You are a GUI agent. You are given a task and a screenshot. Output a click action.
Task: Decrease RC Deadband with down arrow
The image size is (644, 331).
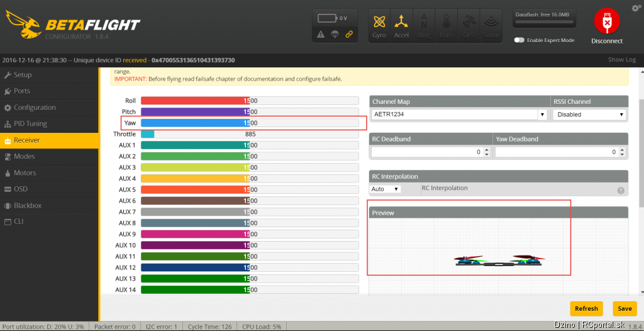[487, 155]
